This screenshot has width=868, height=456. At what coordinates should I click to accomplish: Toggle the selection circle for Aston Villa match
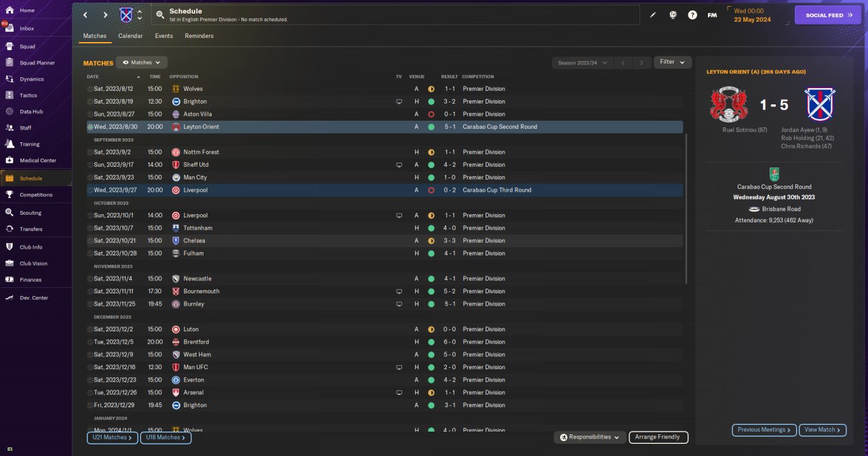point(90,115)
